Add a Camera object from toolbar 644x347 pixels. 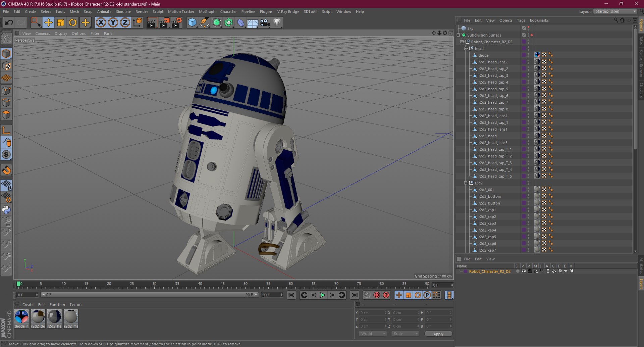pyautogui.click(x=265, y=22)
